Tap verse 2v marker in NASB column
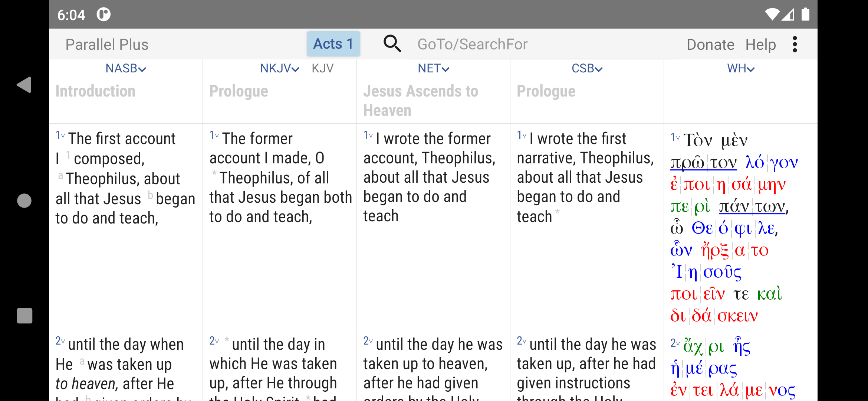Image resolution: width=868 pixels, height=401 pixels. click(x=60, y=340)
